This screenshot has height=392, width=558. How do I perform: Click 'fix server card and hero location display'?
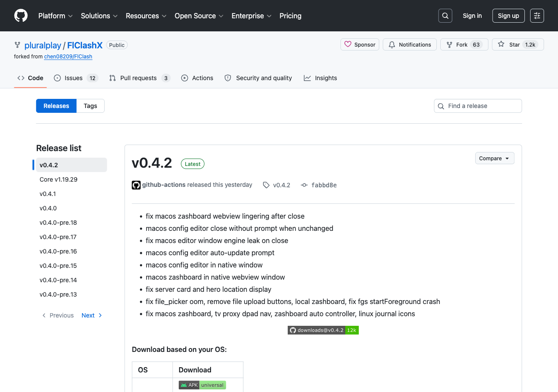[x=208, y=289]
